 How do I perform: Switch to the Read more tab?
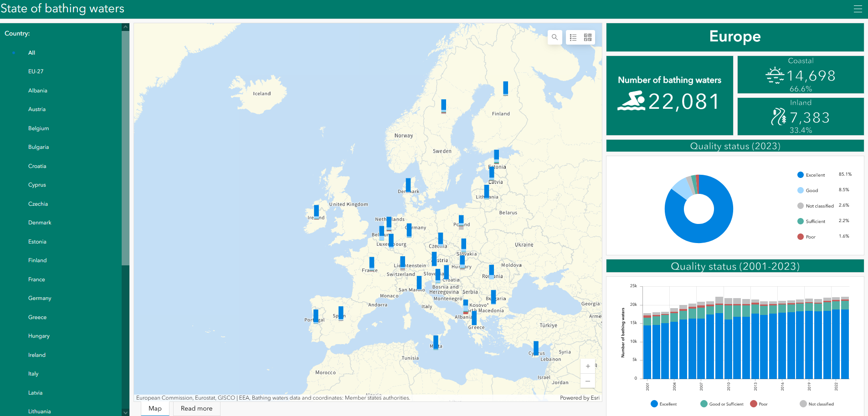click(x=196, y=409)
